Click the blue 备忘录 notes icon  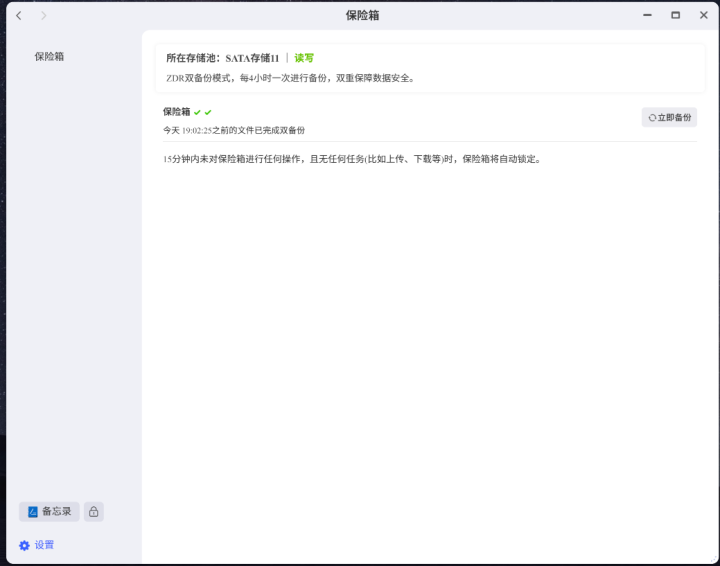pos(33,512)
